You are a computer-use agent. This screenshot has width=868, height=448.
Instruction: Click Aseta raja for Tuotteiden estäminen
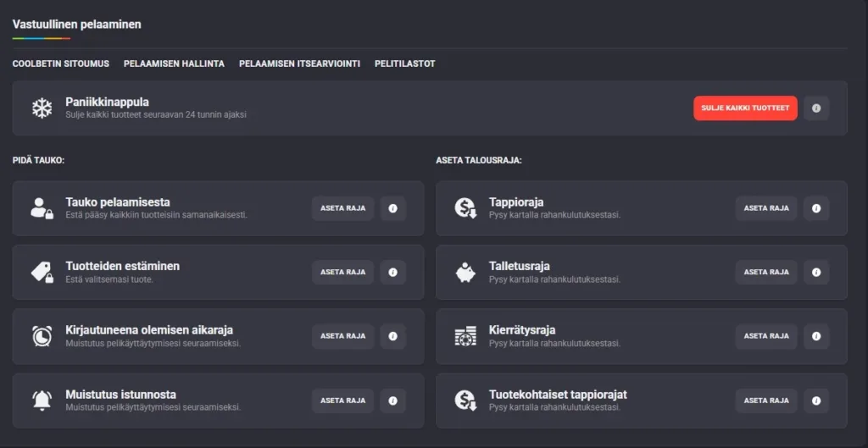point(342,272)
